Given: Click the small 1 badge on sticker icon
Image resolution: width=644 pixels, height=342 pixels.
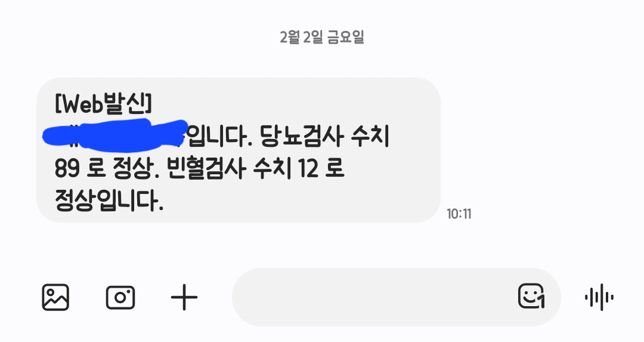Looking at the screenshot, I should point(541,302).
